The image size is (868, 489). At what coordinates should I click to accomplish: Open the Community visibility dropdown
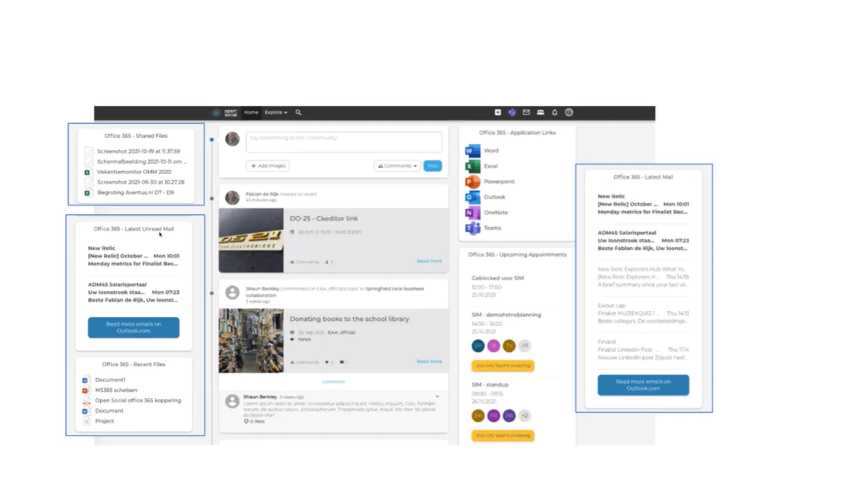tap(397, 166)
